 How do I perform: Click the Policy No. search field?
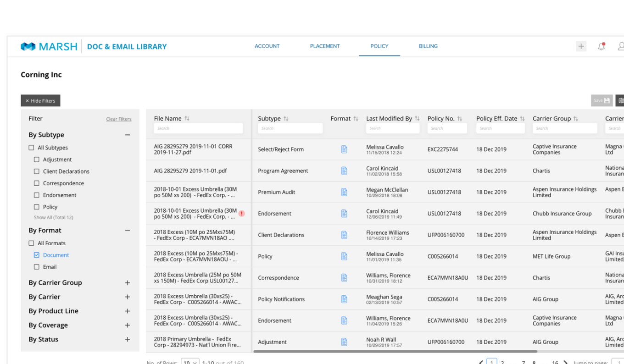point(447,128)
